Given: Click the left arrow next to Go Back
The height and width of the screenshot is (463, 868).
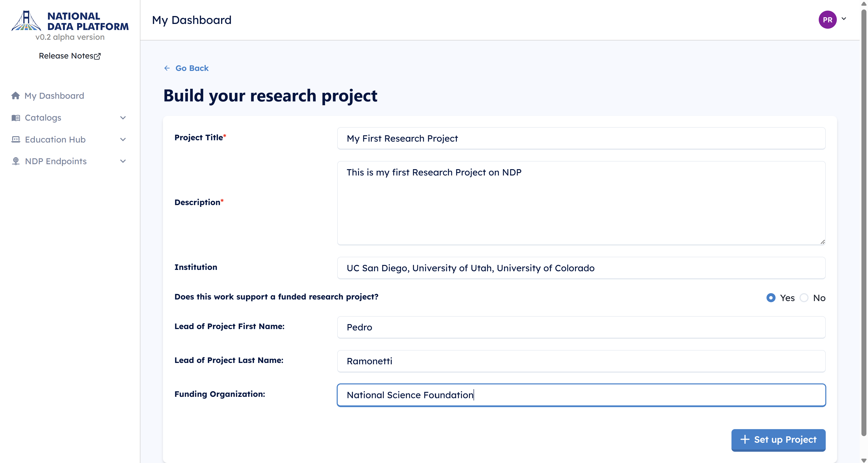Looking at the screenshot, I should point(167,68).
